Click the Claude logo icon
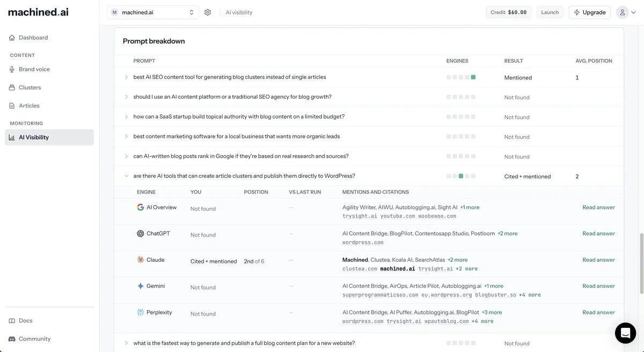 coord(141,260)
